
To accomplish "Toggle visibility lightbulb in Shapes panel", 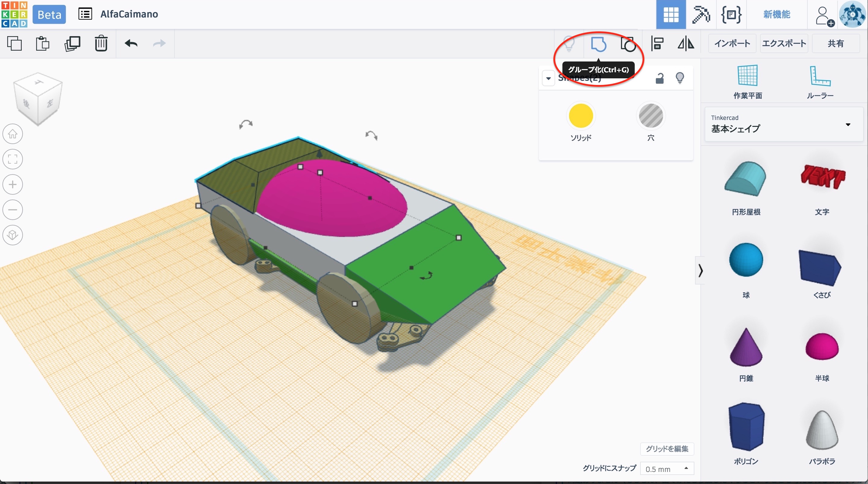I will [x=680, y=78].
